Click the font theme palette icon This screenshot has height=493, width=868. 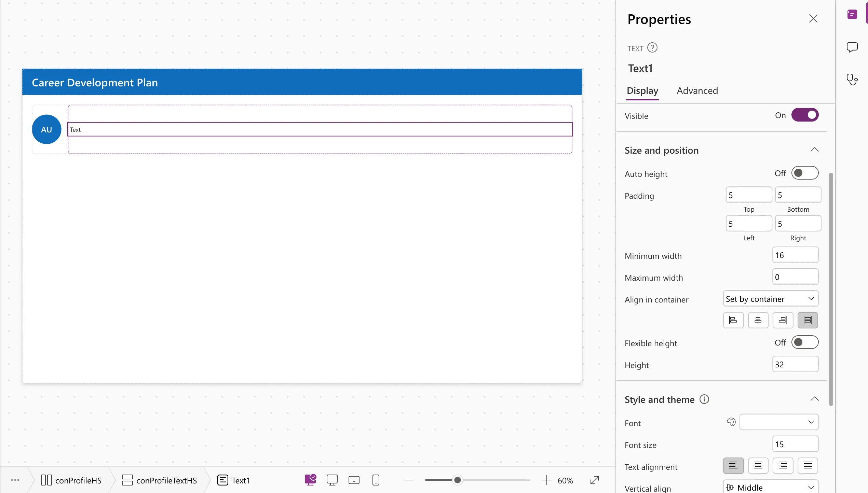[731, 422]
